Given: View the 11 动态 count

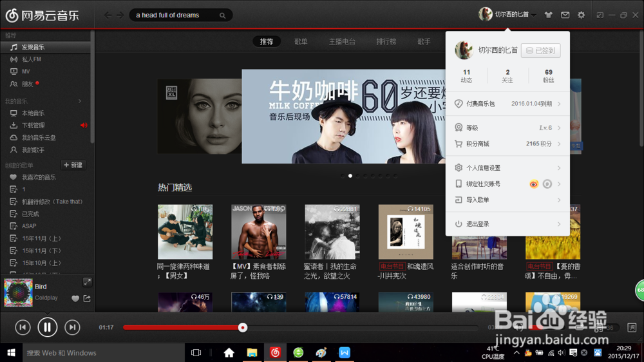Looking at the screenshot, I should [466, 76].
